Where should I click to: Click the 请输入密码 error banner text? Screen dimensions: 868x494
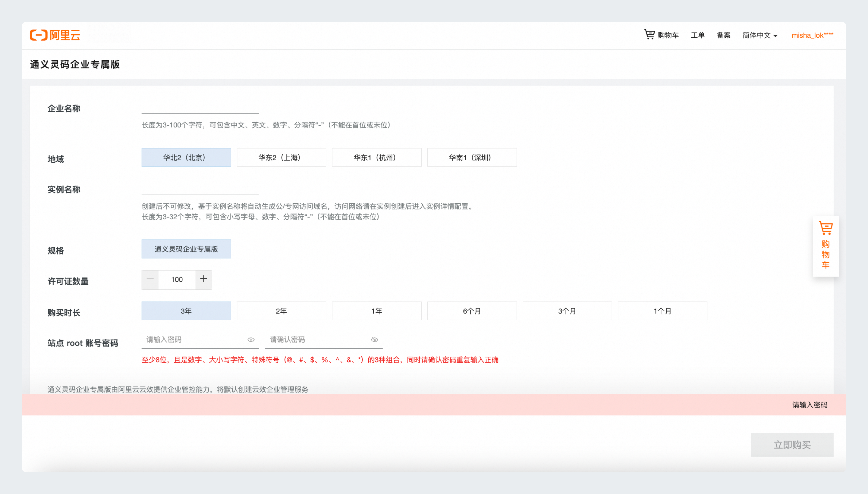(x=810, y=405)
